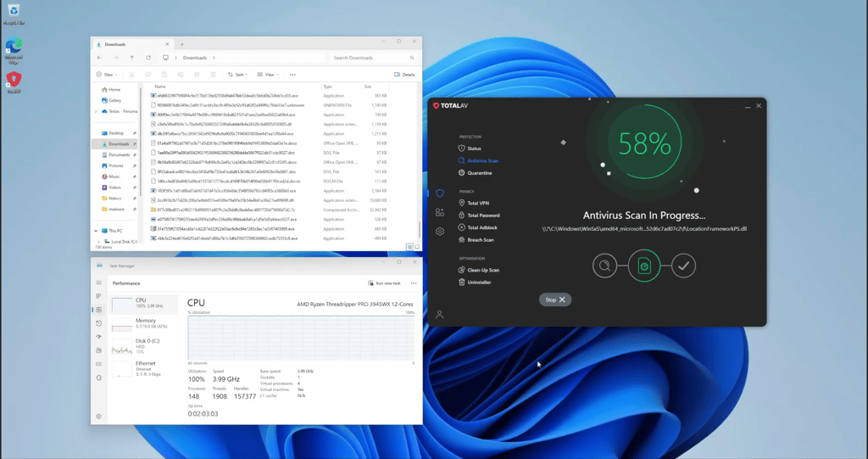868x459 pixels.
Task: Open Microsoft Edge desktop shortcut
Action: 14,50
